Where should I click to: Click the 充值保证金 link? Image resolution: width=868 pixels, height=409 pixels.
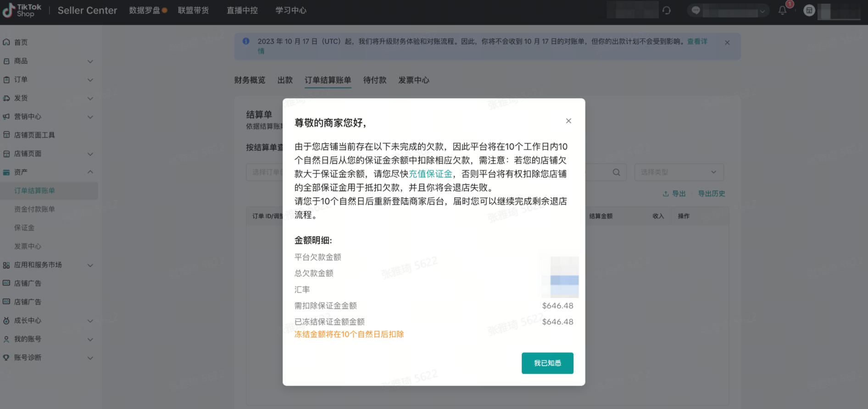coord(430,174)
